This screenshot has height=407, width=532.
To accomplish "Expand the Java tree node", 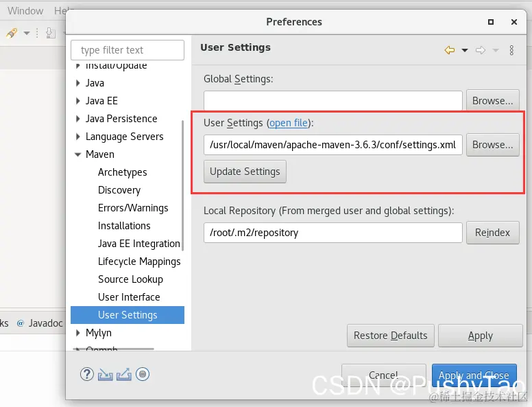I will point(78,83).
